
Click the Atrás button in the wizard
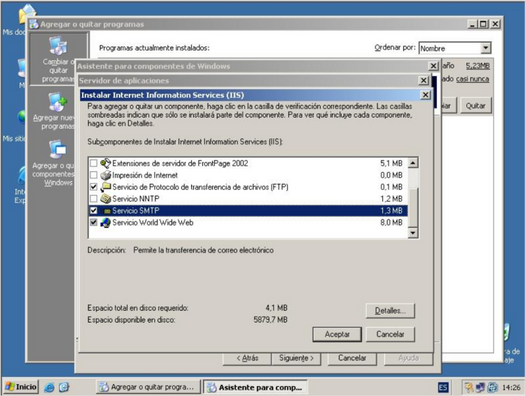coord(247,358)
